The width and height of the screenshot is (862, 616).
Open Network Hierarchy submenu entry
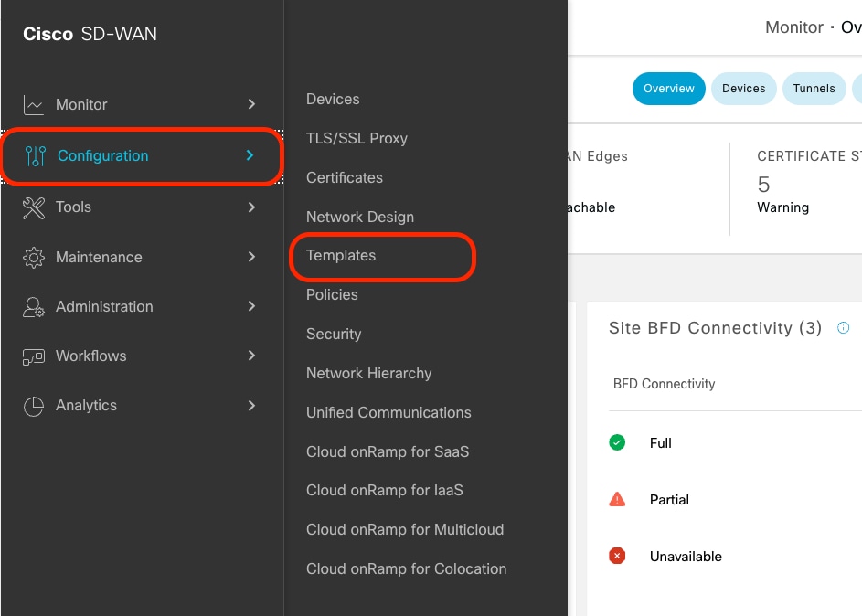click(x=369, y=374)
